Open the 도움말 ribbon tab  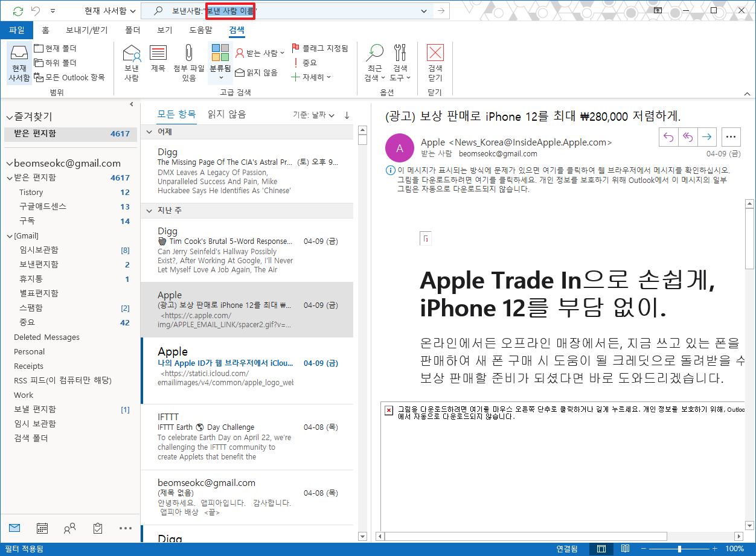coord(201,30)
